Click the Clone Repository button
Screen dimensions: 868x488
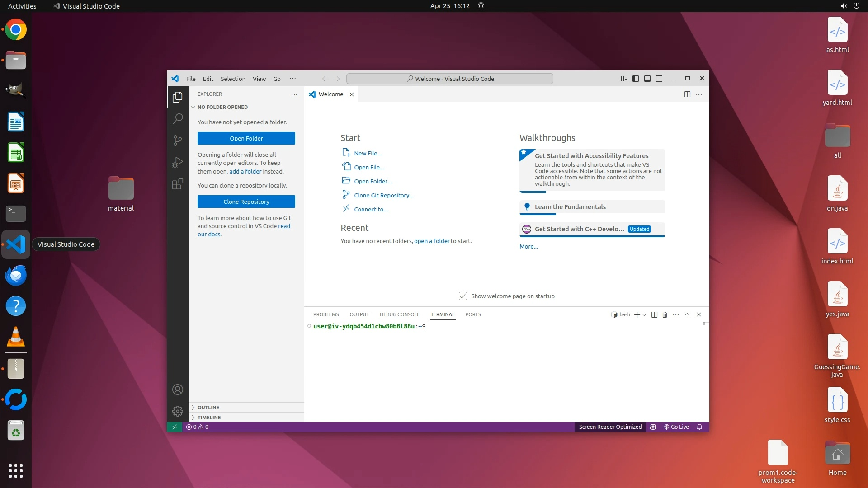pyautogui.click(x=246, y=202)
